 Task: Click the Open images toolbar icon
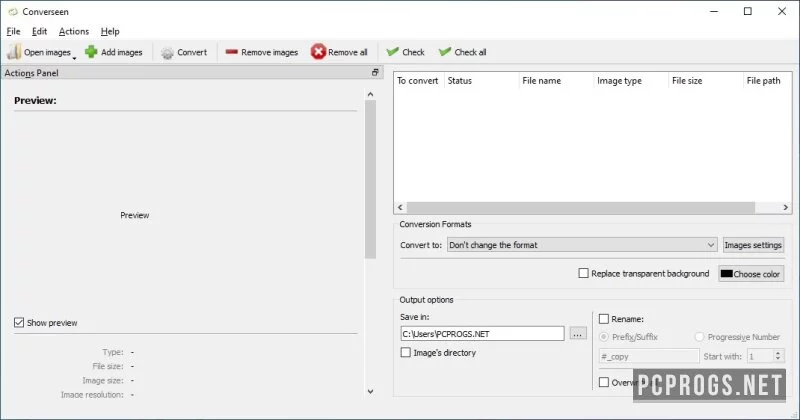tap(14, 52)
